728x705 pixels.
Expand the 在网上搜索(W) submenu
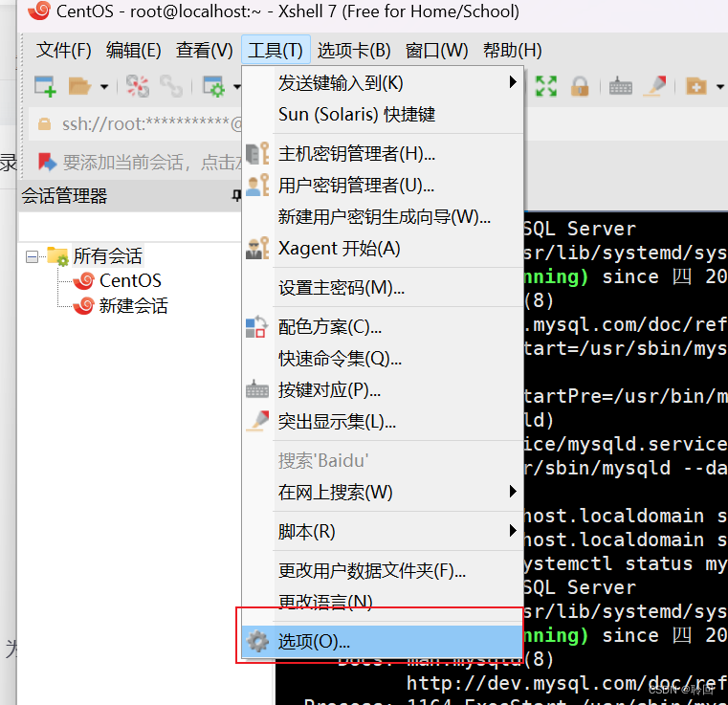(x=383, y=492)
